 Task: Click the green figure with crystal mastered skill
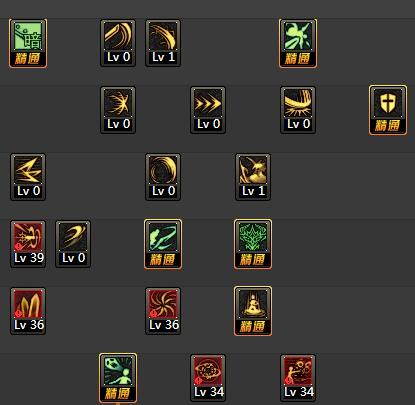[118, 378]
